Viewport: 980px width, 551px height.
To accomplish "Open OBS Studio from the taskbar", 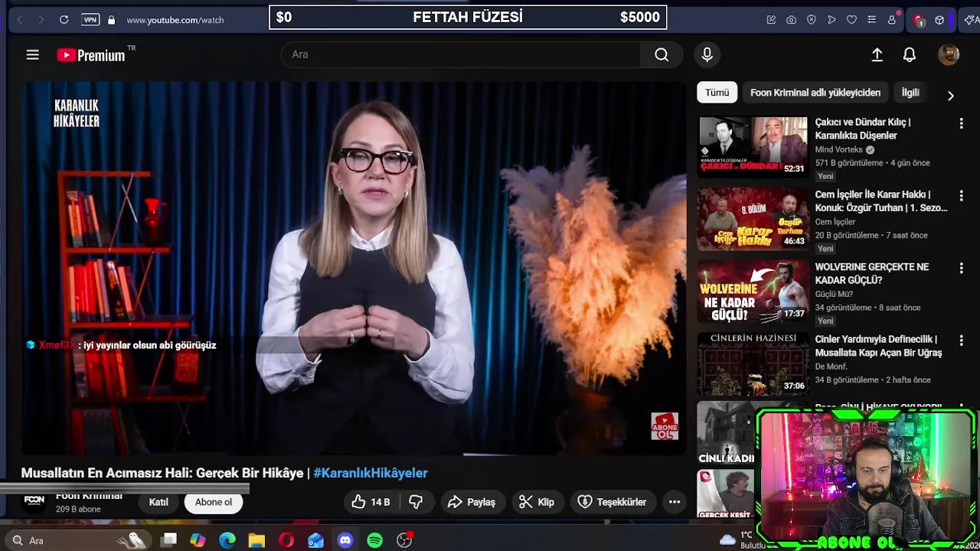I will (x=404, y=540).
